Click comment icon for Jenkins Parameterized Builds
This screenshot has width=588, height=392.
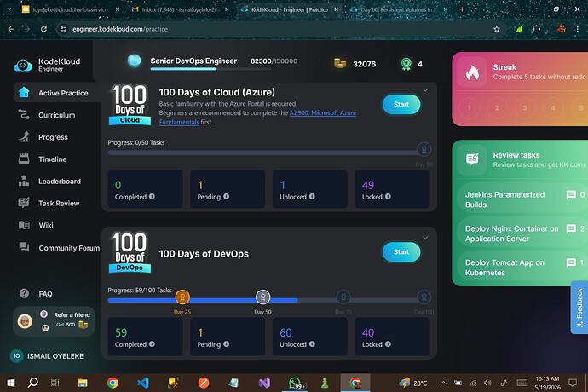point(571,194)
